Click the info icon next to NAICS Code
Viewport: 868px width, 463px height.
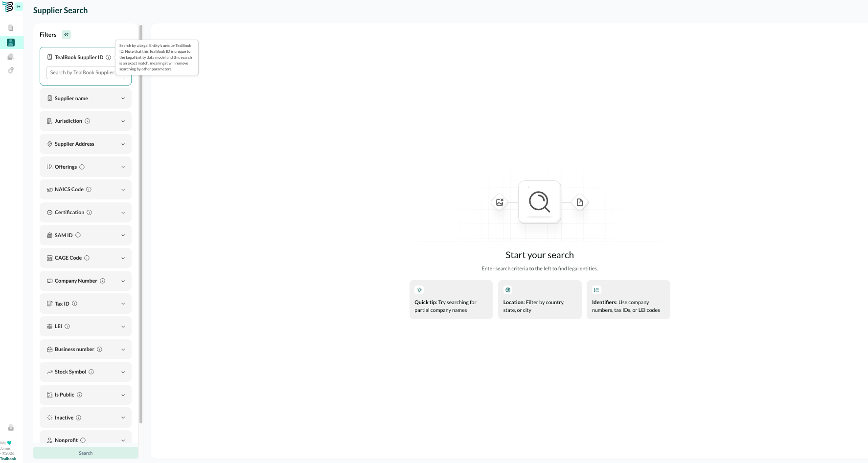click(x=89, y=189)
